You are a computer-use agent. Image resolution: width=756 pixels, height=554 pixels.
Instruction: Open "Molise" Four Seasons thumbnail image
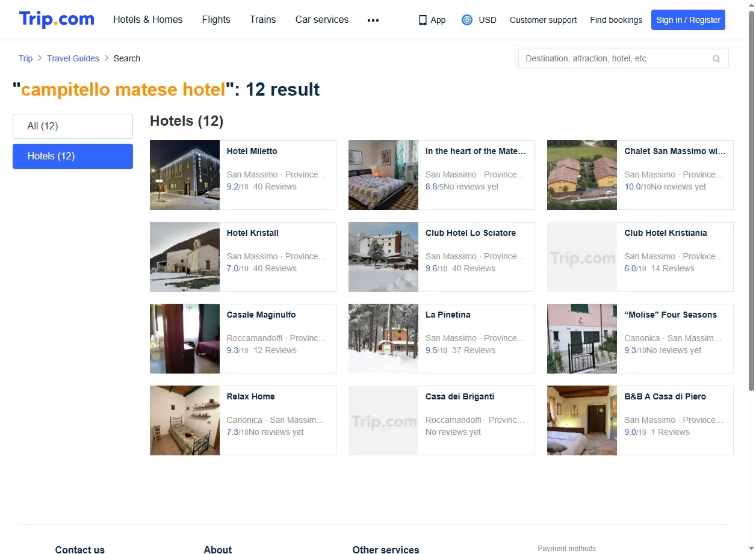tap(582, 339)
